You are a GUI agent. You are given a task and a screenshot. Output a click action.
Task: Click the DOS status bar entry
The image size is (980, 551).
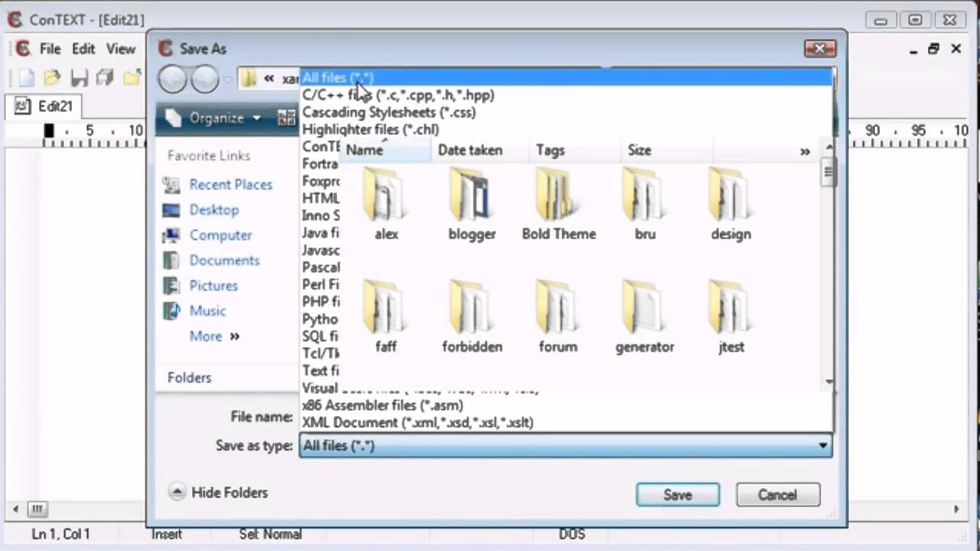coord(572,534)
